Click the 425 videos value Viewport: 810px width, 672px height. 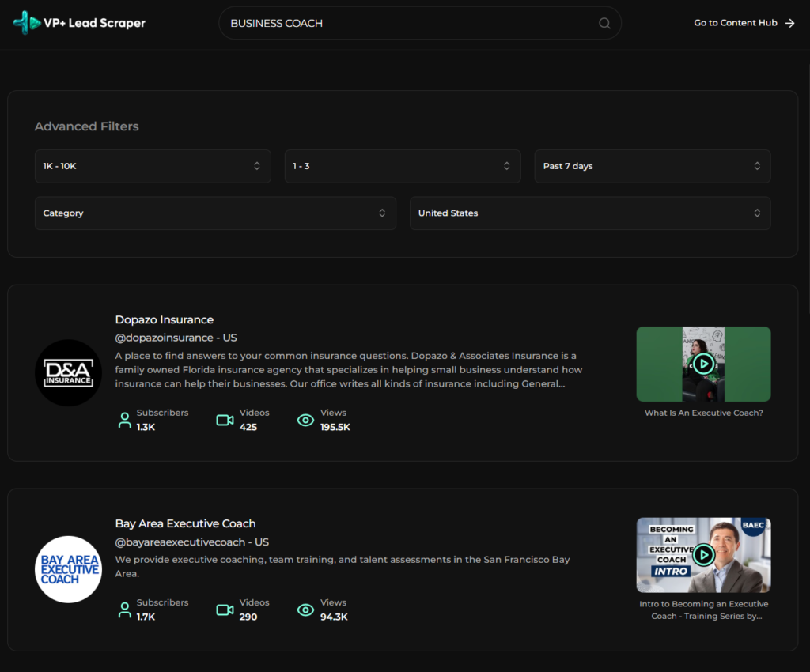click(x=248, y=428)
